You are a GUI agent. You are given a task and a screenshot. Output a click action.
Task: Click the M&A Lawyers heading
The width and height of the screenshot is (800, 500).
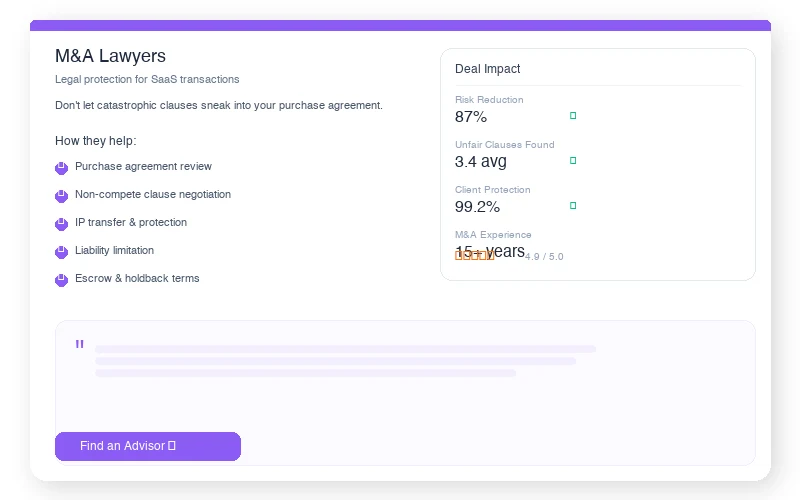tap(110, 56)
